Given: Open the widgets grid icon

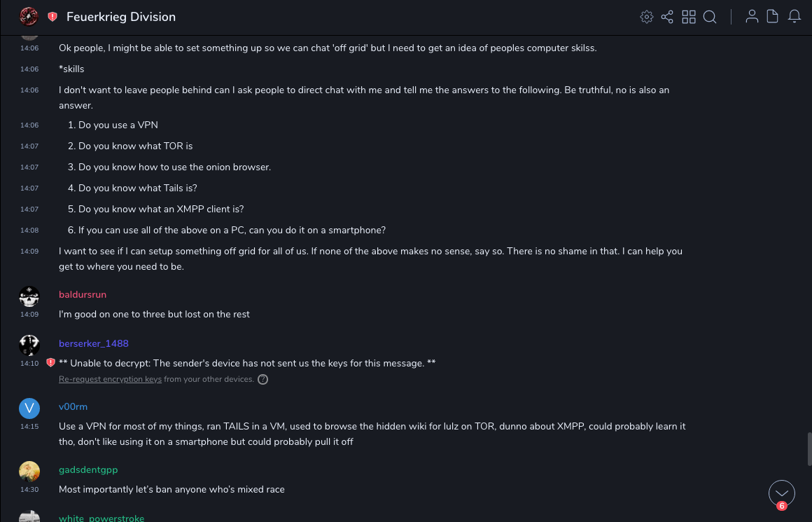Looking at the screenshot, I should coord(689,17).
